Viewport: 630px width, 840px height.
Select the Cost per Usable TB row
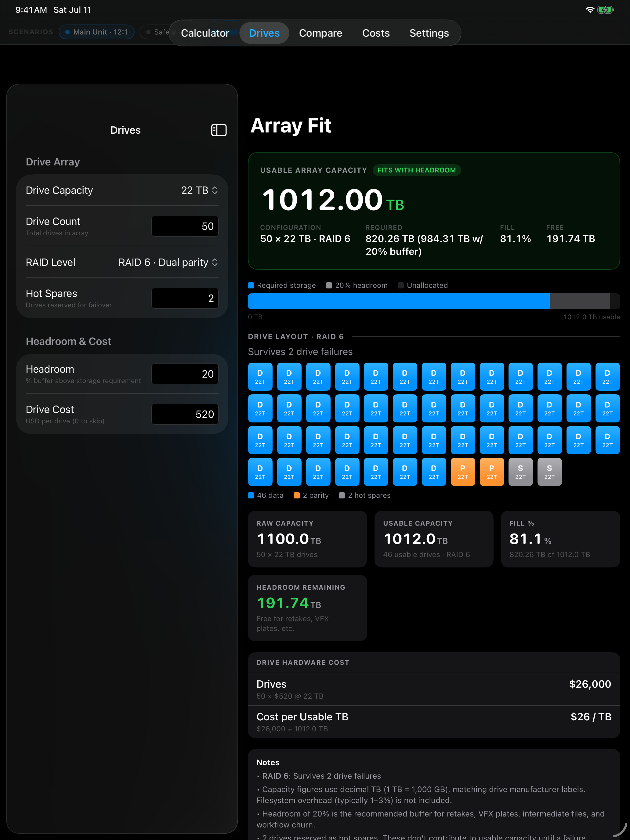point(434,722)
